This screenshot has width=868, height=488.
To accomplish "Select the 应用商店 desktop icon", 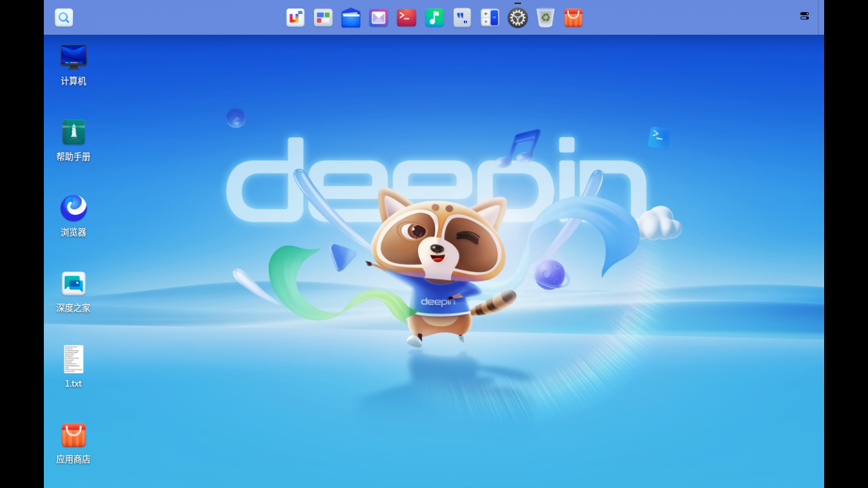I will pyautogui.click(x=74, y=443).
